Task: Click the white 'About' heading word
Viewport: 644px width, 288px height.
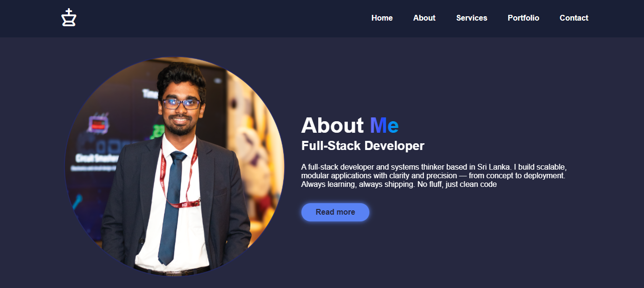Action: point(333,126)
